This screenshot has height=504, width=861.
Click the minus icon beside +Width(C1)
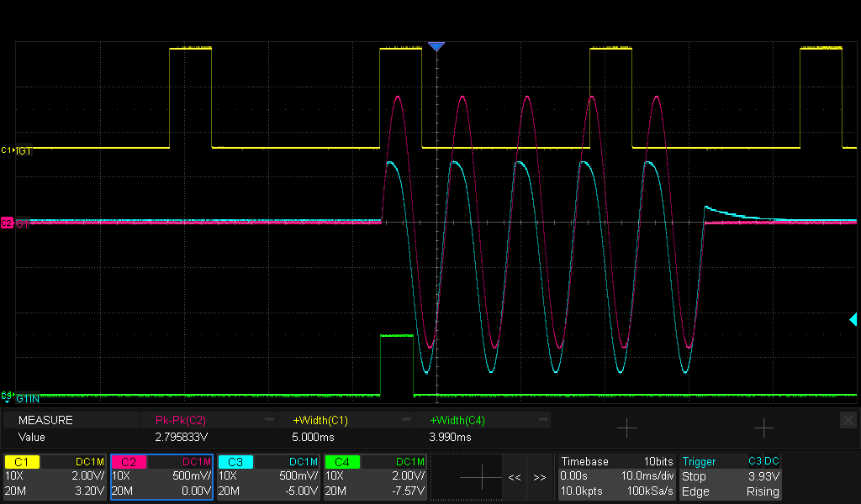tap(405, 419)
